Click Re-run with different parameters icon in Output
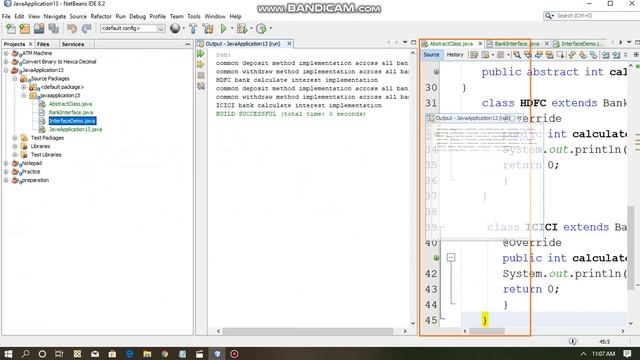The height and width of the screenshot is (360, 640). coord(200,64)
